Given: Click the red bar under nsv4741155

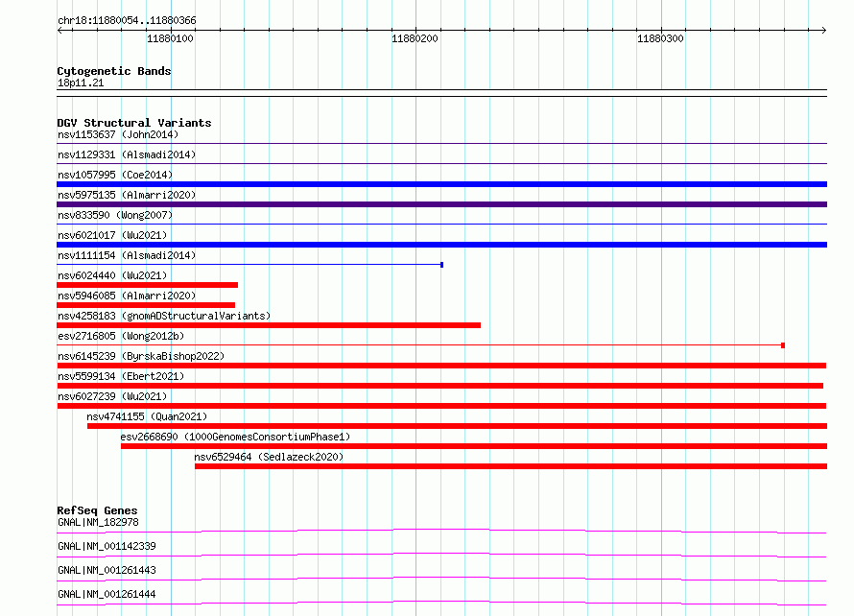Looking at the screenshot, I should tap(457, 426).
